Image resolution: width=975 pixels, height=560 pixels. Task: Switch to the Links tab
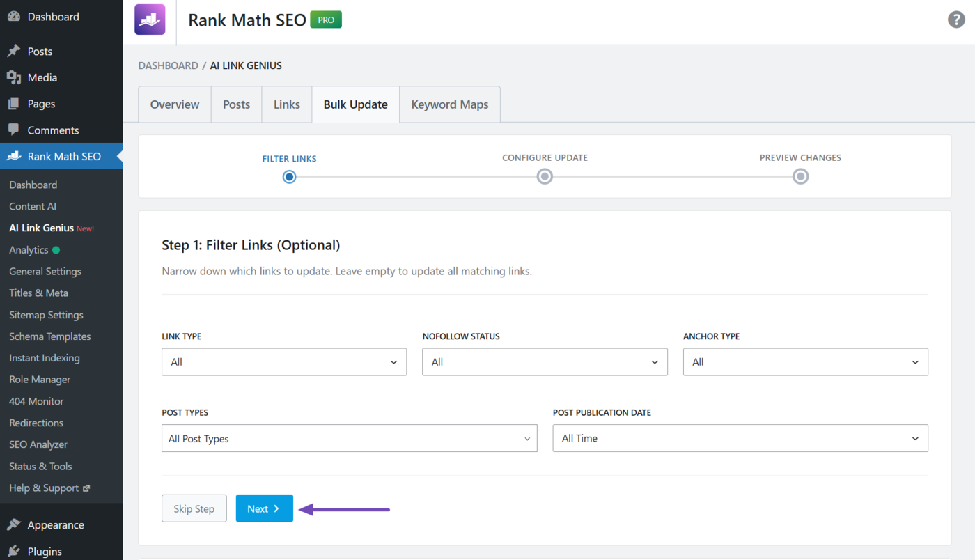pyautogui.click(x=287, y=104)
